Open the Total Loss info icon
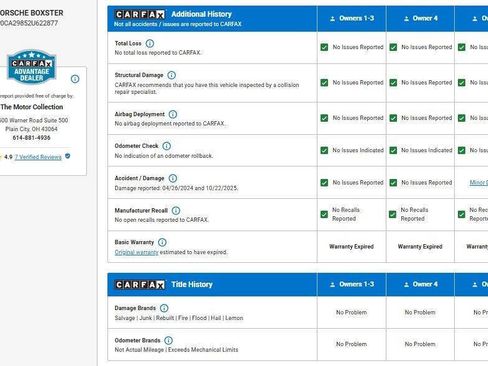The width and height of the screenshot is (488, 366). tap(150, 43)
